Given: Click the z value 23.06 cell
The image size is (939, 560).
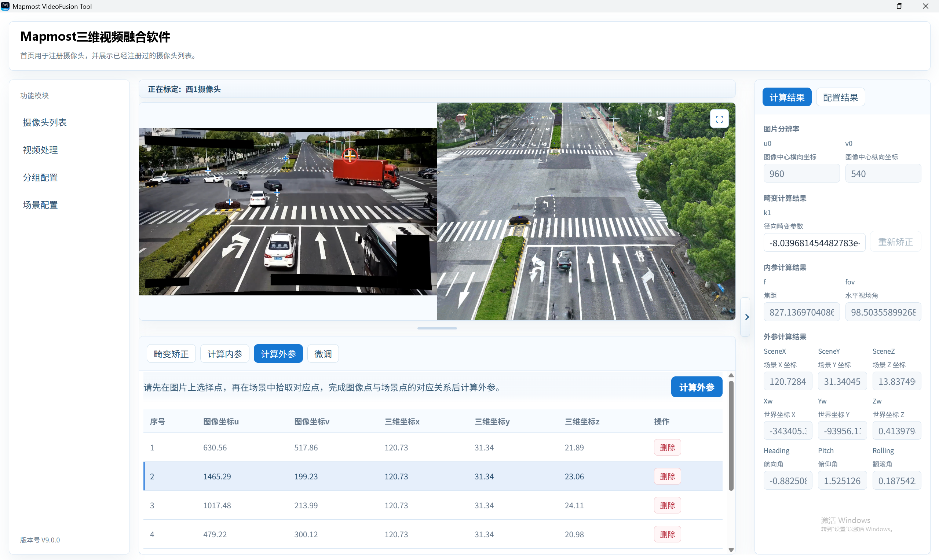Looking at the screenshot, I should (x=574, y=476).
